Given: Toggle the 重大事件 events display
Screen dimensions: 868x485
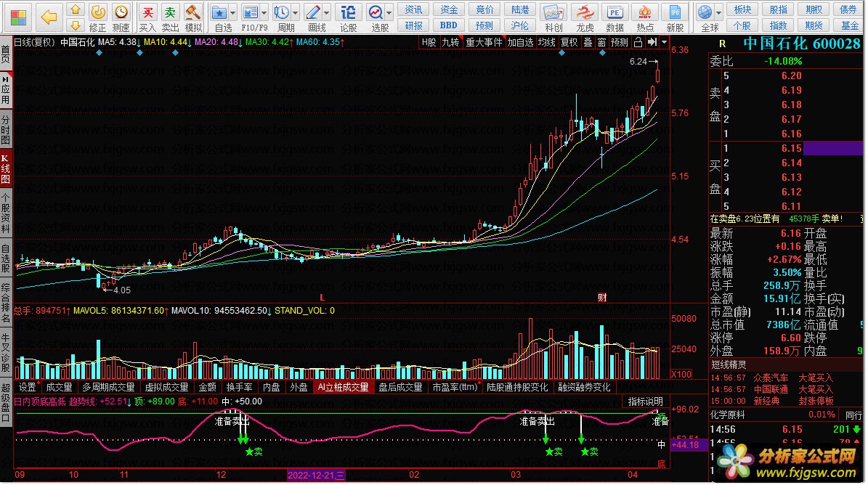Looking at the screenshot, I should pyautogui.click(x=484, y=43).
